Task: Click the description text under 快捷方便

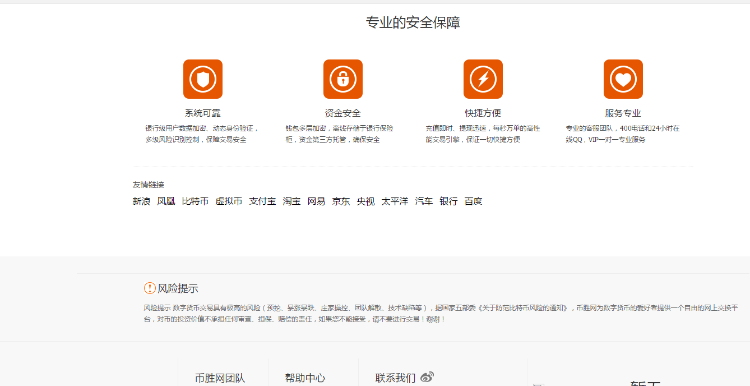Action: [x=483, y=134]
